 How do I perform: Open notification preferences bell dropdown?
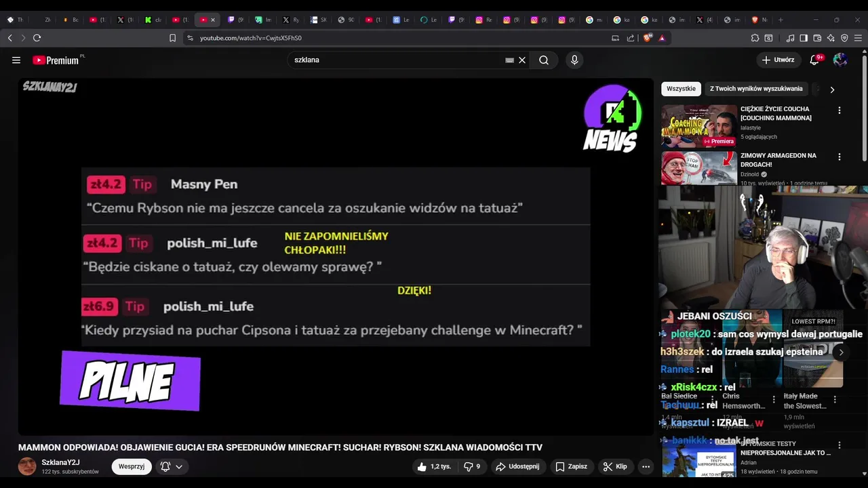(172, 466)
